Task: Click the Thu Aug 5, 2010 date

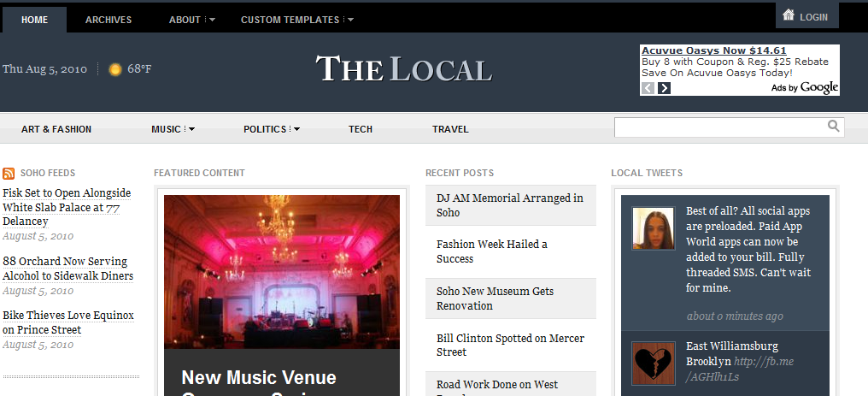Action: pos(44,69)
